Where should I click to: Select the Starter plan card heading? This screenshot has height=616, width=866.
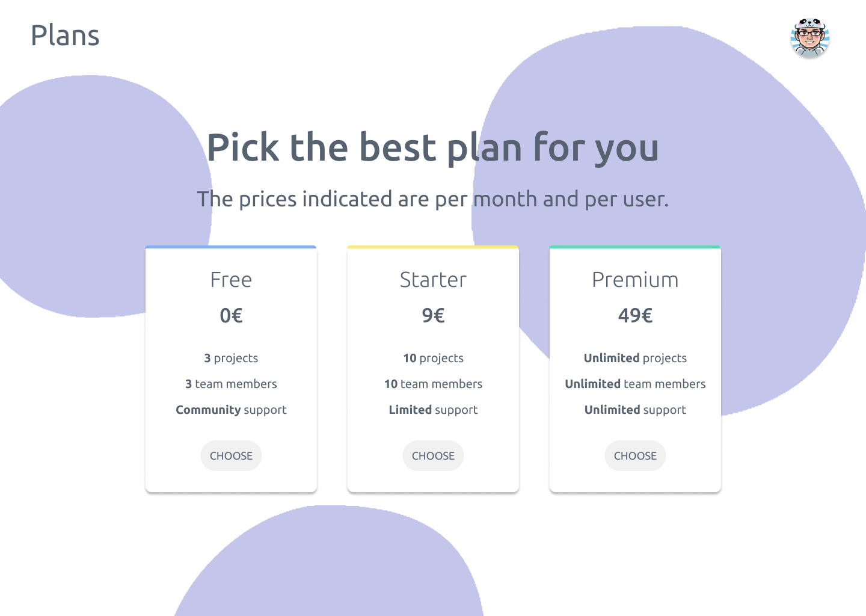tap(433, 280)
